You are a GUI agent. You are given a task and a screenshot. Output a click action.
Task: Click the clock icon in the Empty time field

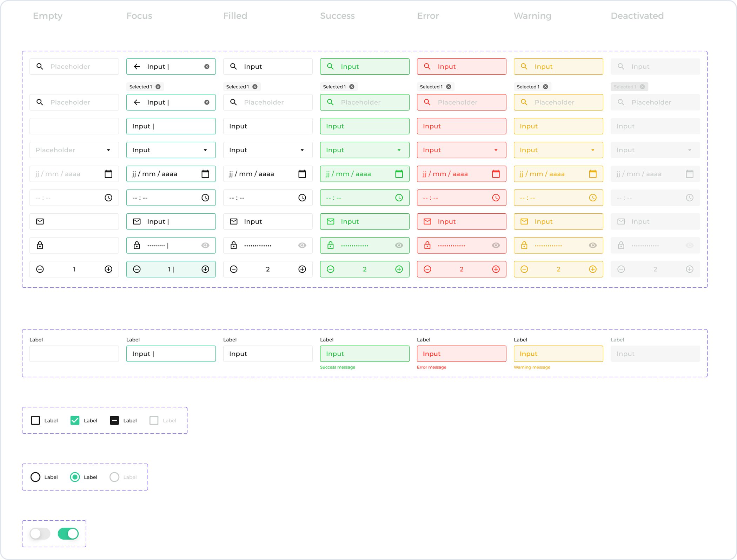click(x=108, y=198)
